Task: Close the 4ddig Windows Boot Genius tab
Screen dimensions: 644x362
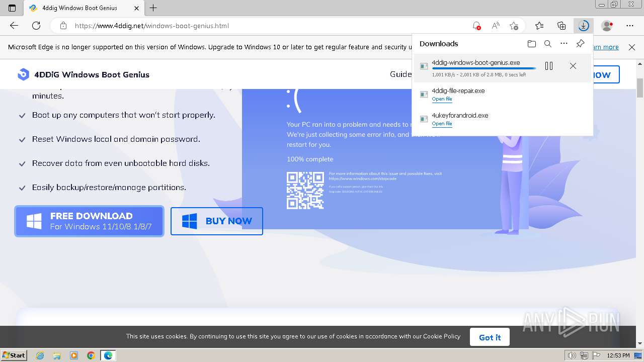Action: click(x=136, y=8)
